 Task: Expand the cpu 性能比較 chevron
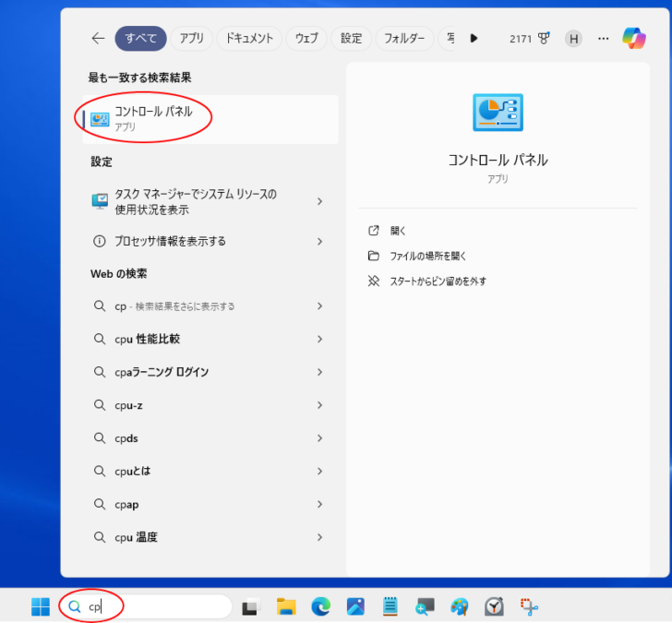(319, 339)
